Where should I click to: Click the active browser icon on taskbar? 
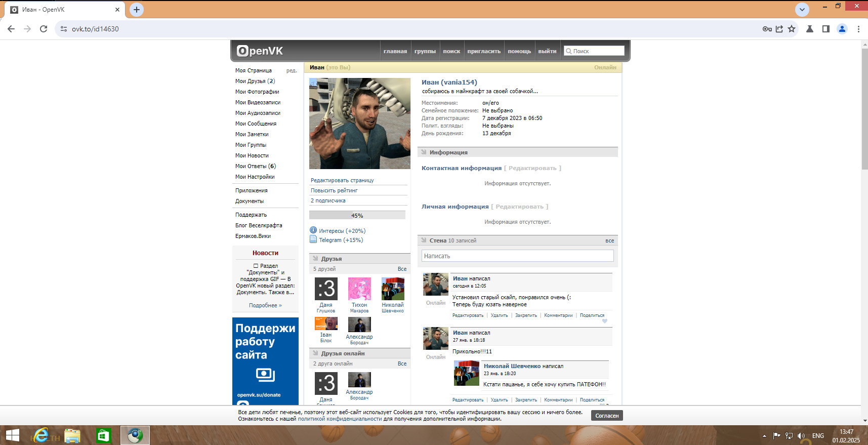[x=135, y=435]
